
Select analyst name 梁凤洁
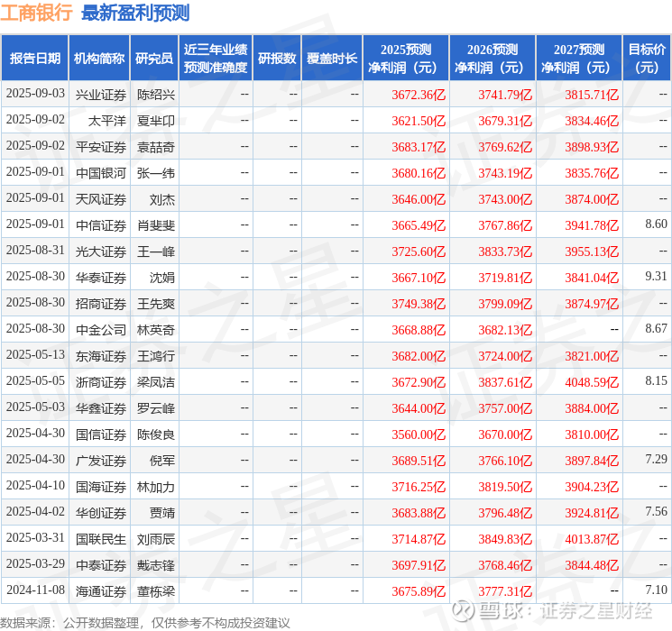coord(156,382)
